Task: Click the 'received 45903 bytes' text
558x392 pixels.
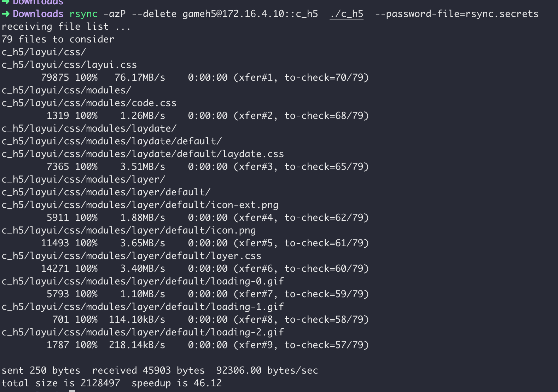Action: point(148,370)
